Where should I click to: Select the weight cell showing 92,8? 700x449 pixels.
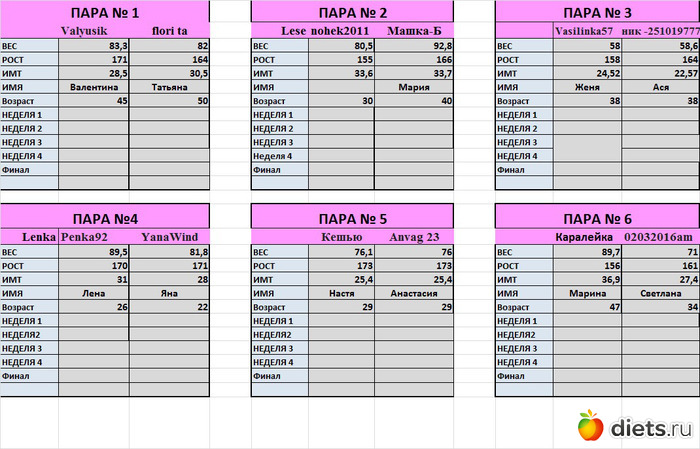click(415, 46)
